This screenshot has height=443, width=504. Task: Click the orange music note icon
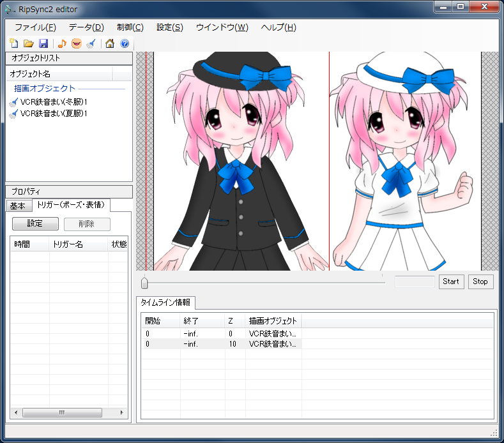tap(62, 43)
